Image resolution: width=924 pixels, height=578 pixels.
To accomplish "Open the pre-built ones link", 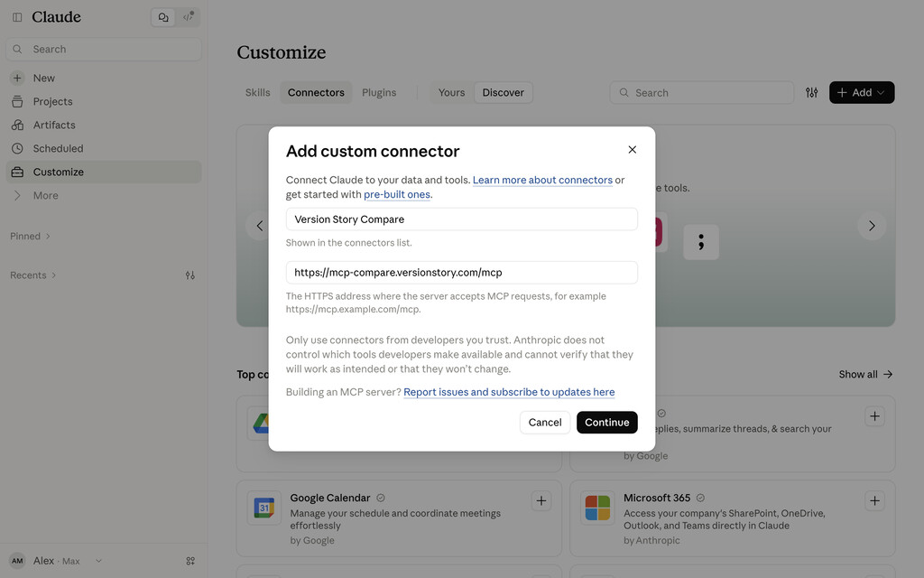I will click(397, 195).
